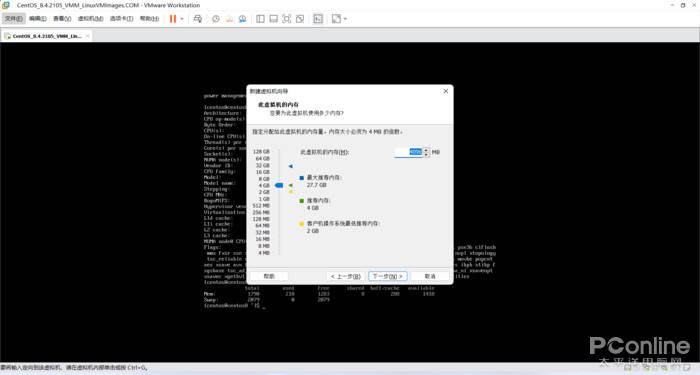Click the orange Pause VM toolbar icon
The height and width of the screenshot is (375, 700).
[173, 19]
